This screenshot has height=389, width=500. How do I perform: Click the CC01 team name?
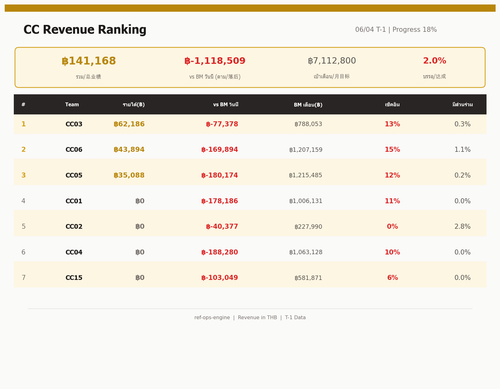tap(74, 201)
